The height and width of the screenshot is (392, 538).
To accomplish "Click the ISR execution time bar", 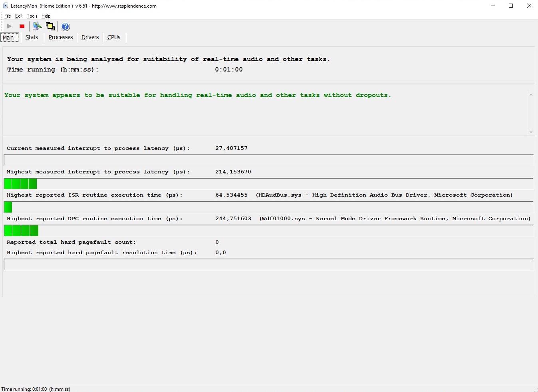I will [268, 207].
